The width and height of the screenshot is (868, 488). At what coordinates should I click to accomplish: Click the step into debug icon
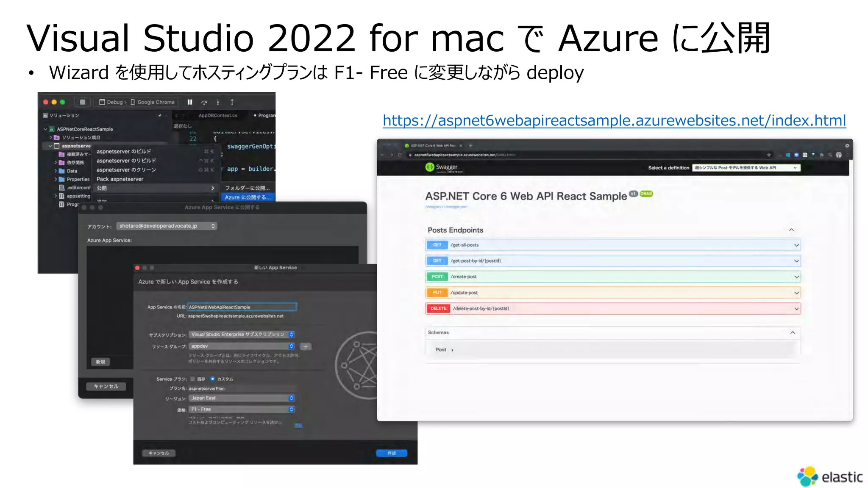tap(218, 102)
